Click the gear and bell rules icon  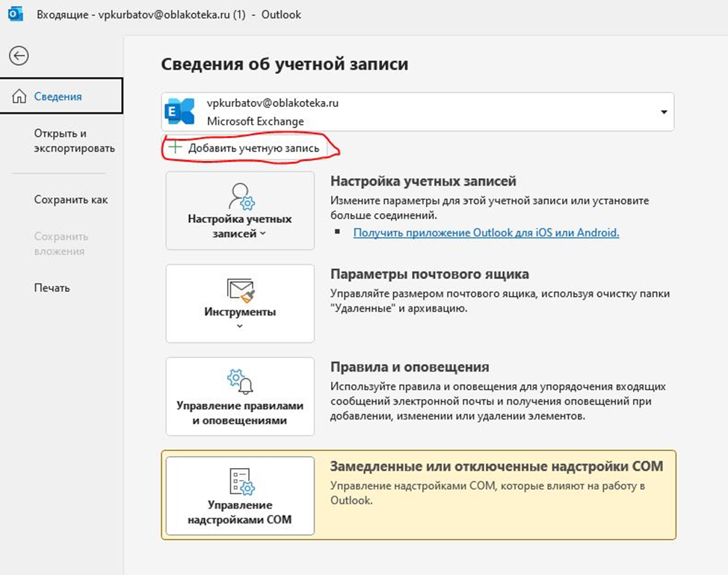241,381
